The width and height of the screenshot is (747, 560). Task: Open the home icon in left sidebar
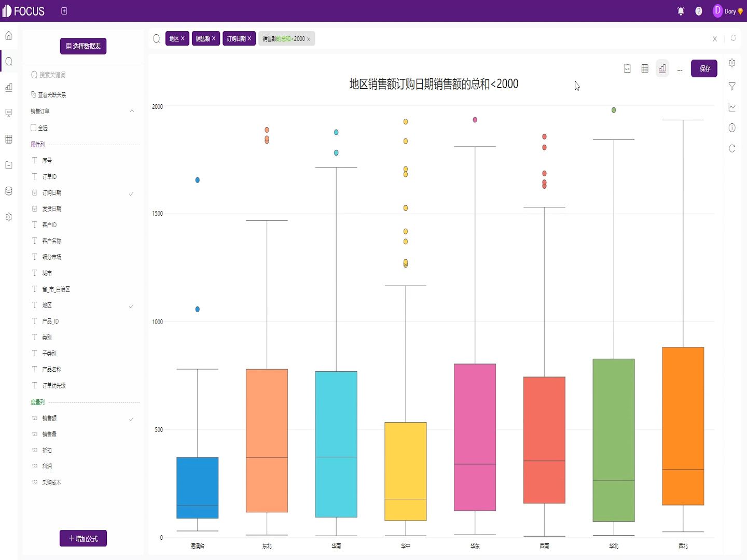[x=9, y=36]
